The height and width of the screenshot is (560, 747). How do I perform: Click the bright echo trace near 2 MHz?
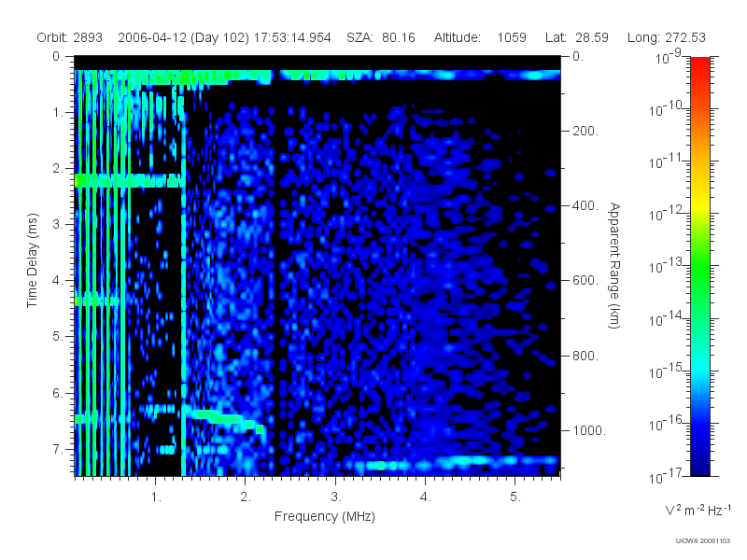(224, 419)
